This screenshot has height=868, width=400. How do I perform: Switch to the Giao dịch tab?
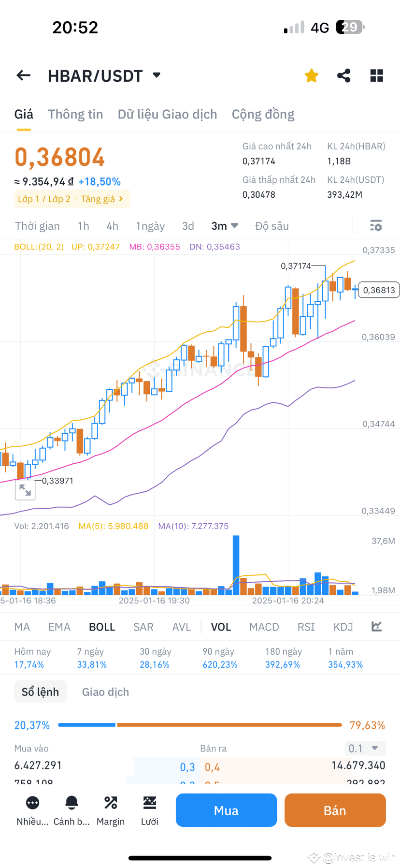click(x=105, y=691)
